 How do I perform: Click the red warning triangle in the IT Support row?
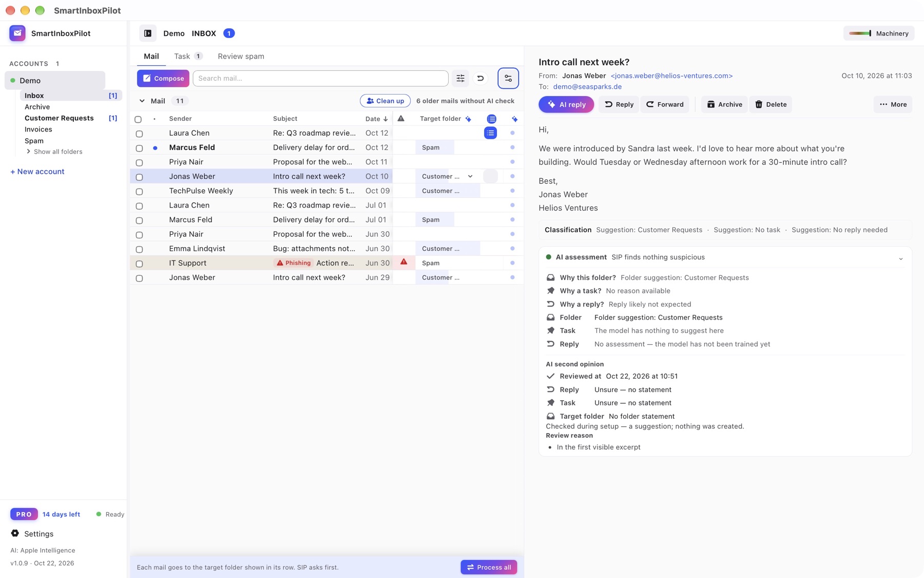click(x=404, y=262)
